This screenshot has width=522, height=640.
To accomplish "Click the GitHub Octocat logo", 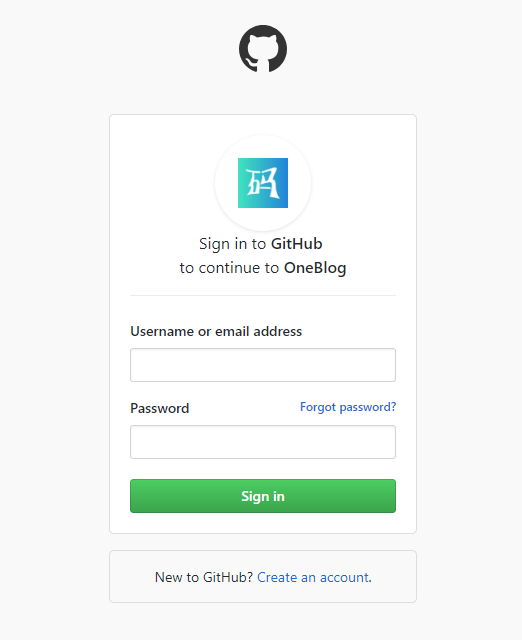I will coord(263,49).
